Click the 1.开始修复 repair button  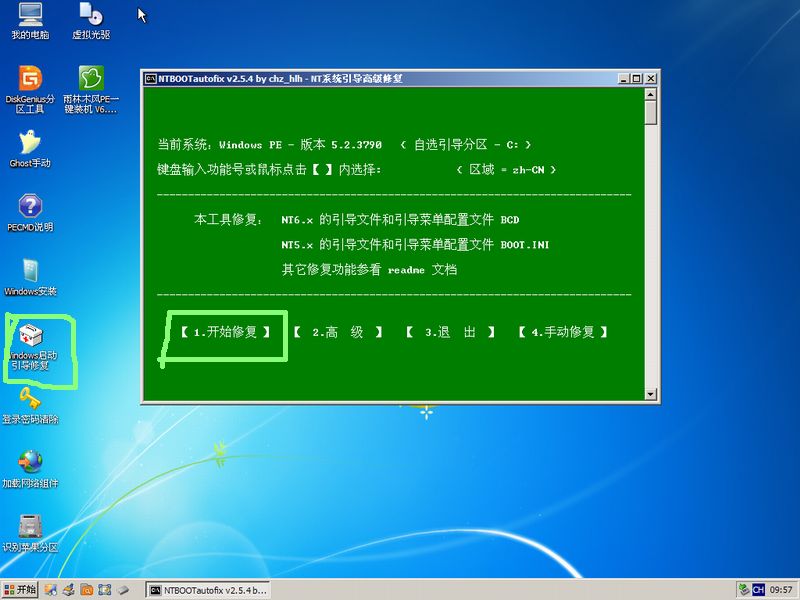click(224, 333)
